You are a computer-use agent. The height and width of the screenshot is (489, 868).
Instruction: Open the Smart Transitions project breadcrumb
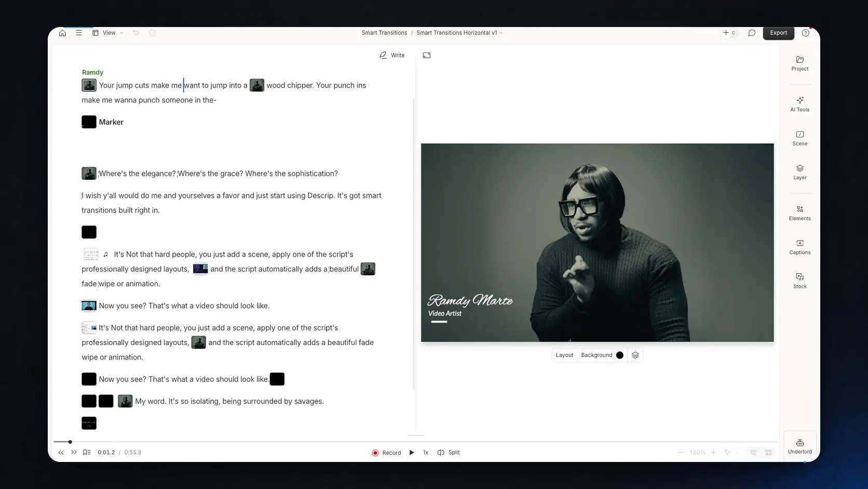point(384,33)
